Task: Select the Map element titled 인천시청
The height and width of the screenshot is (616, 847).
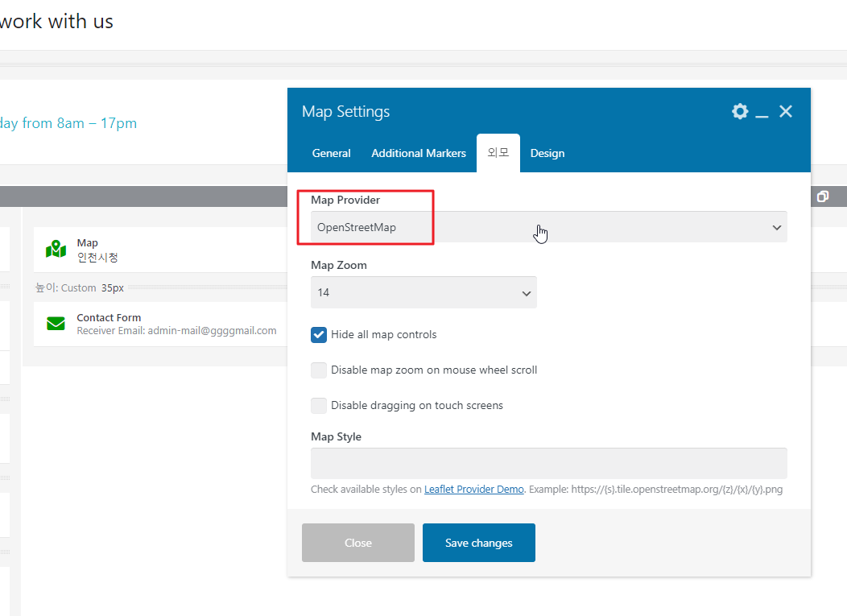Action: [160, 250]
